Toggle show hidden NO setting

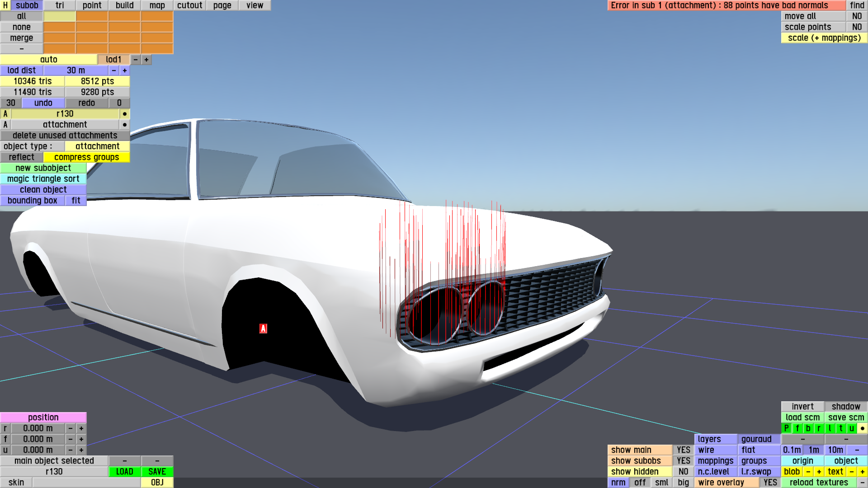pyautogui.click(x=683, y=472)
